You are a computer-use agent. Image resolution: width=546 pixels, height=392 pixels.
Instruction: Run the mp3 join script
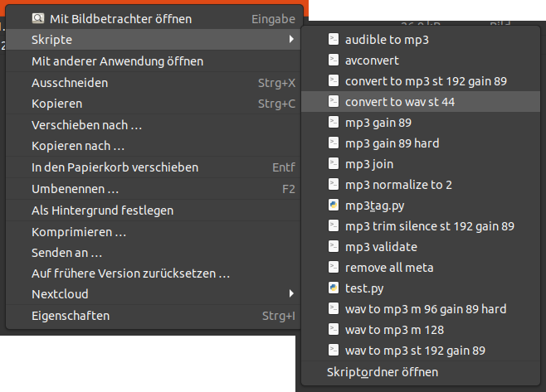tap(421, 164)
